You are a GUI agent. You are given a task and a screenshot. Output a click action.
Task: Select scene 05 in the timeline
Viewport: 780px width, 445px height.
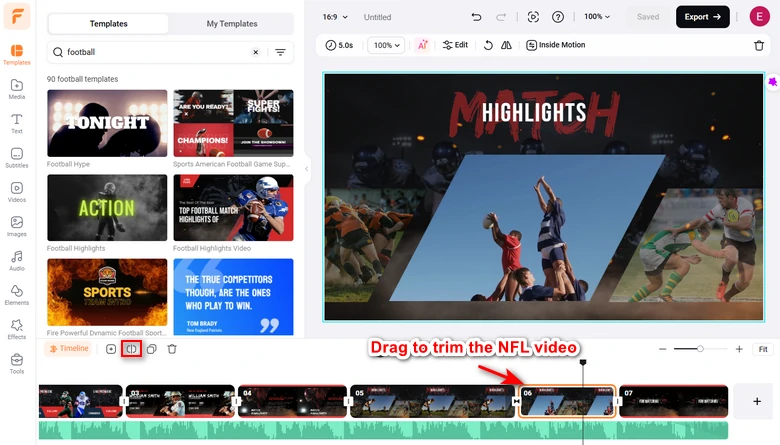coord(432,401)
